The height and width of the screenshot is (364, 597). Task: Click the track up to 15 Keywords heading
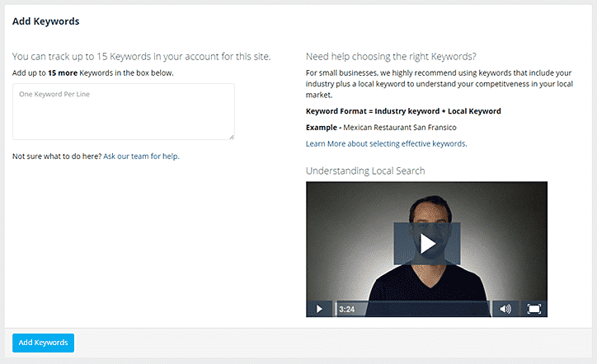[x=141, y=57]
